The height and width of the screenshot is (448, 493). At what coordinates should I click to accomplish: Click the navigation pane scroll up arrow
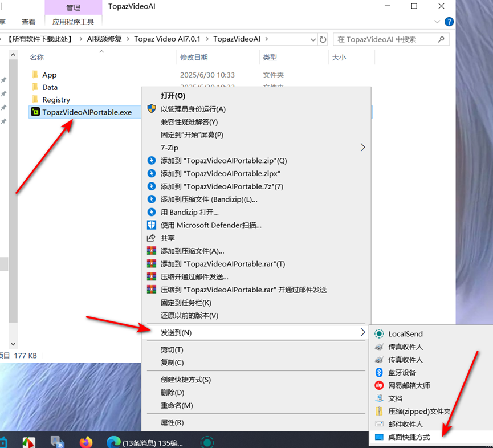click(13, 55)
